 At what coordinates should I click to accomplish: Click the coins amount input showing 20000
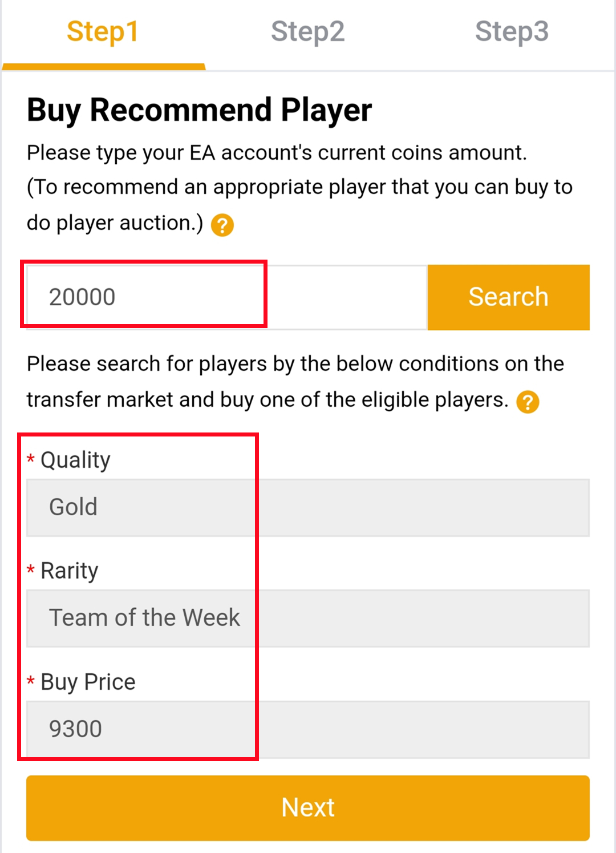tap(143, 296)
